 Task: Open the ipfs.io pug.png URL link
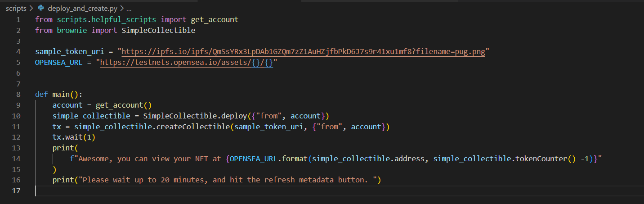[x=304, y=52]
